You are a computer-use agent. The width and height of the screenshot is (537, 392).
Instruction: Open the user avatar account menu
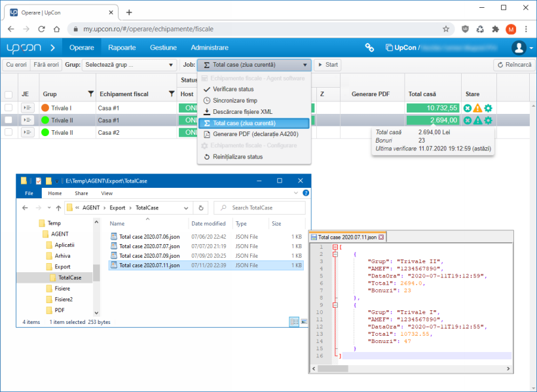519,48
